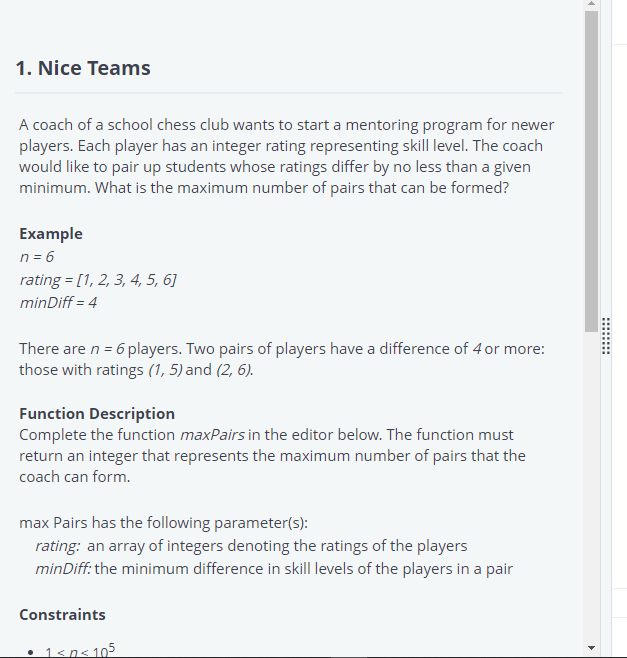Click the 'A coach of a school chess club' paragraph
Screen dimensions: 627x658
click(287, 156)
